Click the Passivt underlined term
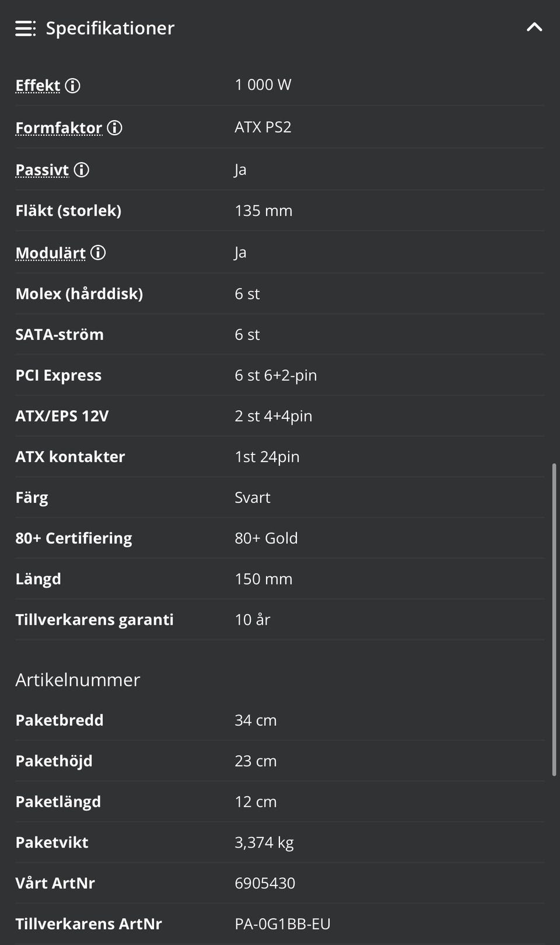560x945 pixels. tap(42, 170)
